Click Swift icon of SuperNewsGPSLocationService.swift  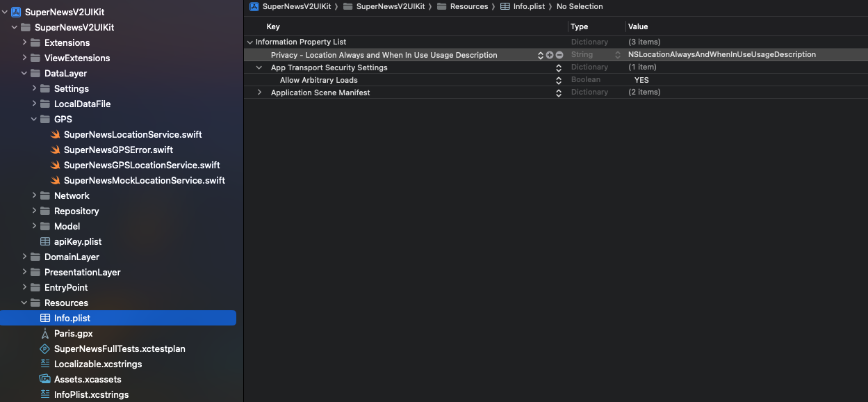(55, 165)
